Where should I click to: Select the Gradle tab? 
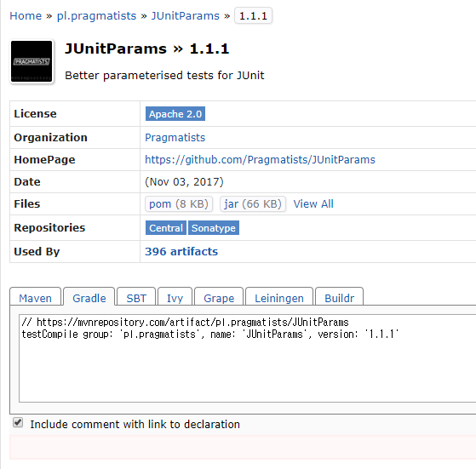(89, 296)
